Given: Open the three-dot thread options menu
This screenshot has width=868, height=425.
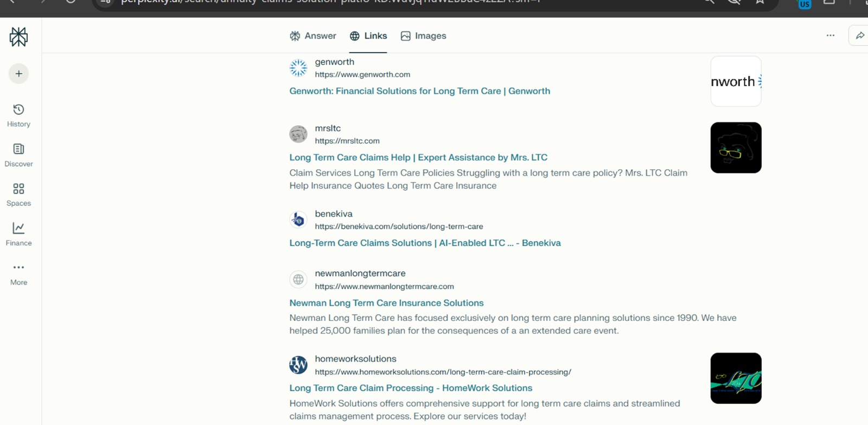Looking at the screenshot, I should (831, 35).
